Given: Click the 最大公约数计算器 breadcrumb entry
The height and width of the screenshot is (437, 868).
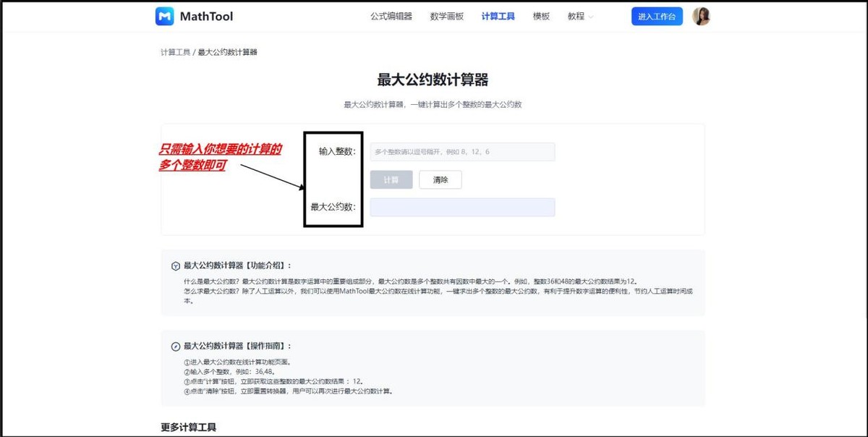Looking at the screenshot, I should 229,52.
